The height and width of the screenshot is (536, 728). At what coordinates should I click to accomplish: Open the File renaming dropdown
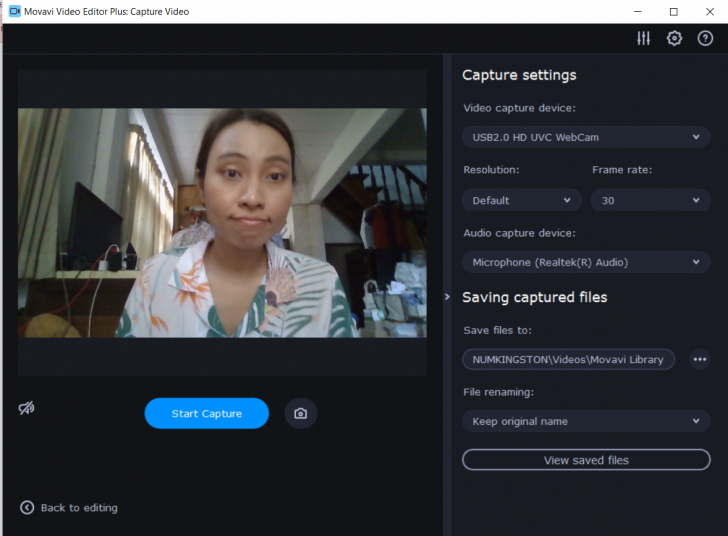point(586,421)
